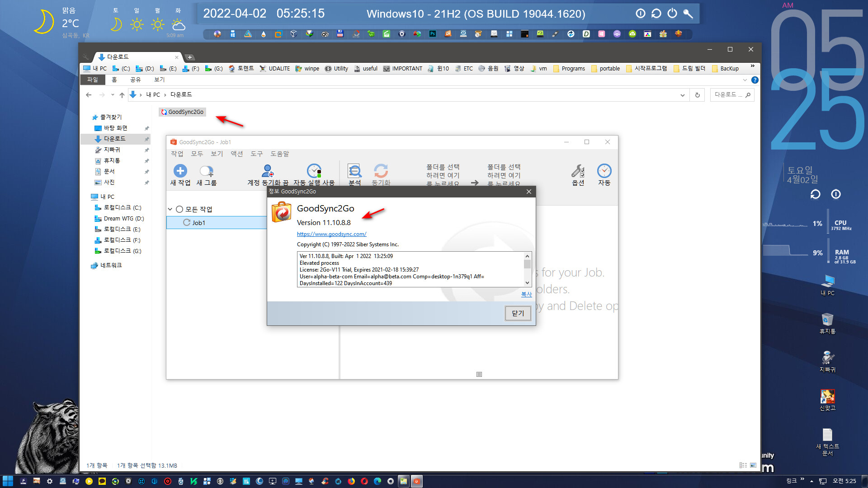Image resolution: width=868 pixels, height=488 pixels.
Task: Open the 파일 tab in Explorer ribbon
Action: [x=93, y=80]
